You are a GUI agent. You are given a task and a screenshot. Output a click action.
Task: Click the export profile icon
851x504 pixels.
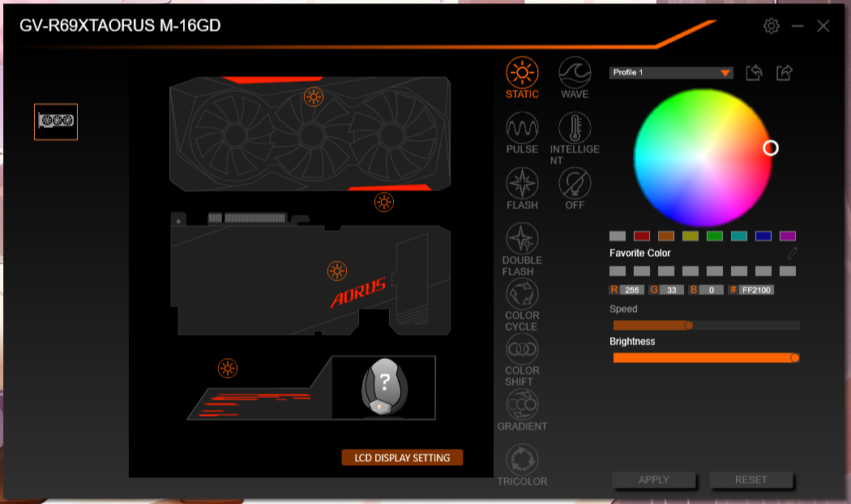(x=785, y=72)
